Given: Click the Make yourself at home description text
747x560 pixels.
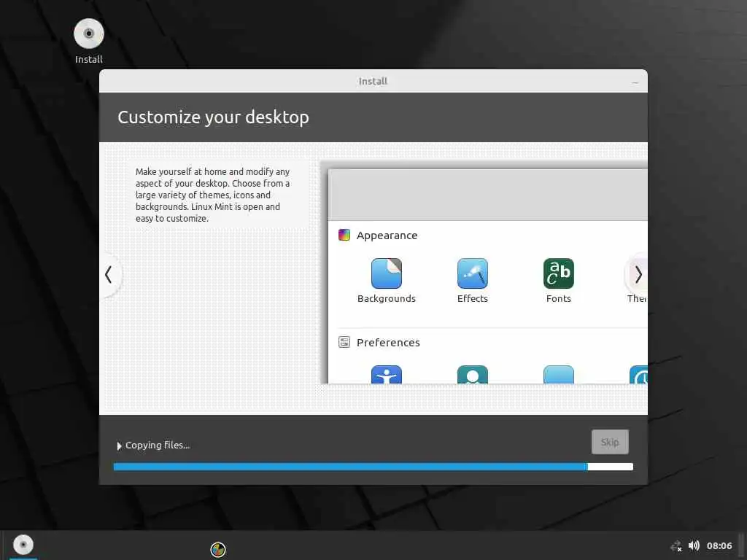Looking at the screenshot, I should (x=212, y=195).
